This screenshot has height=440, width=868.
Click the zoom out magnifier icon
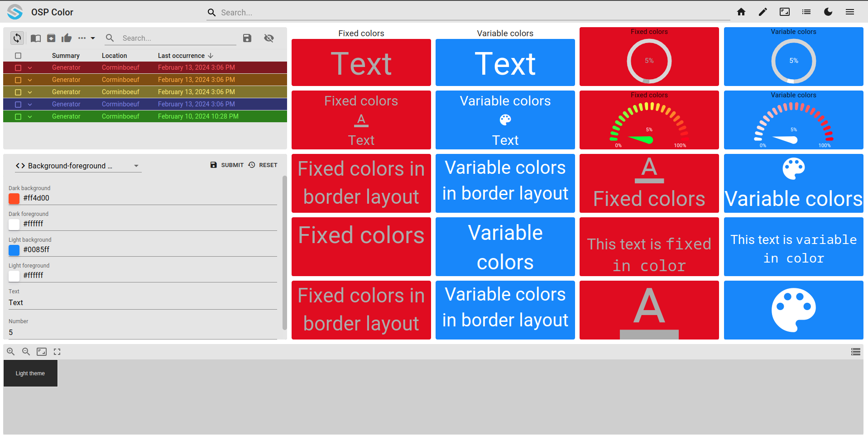(26, 352)
